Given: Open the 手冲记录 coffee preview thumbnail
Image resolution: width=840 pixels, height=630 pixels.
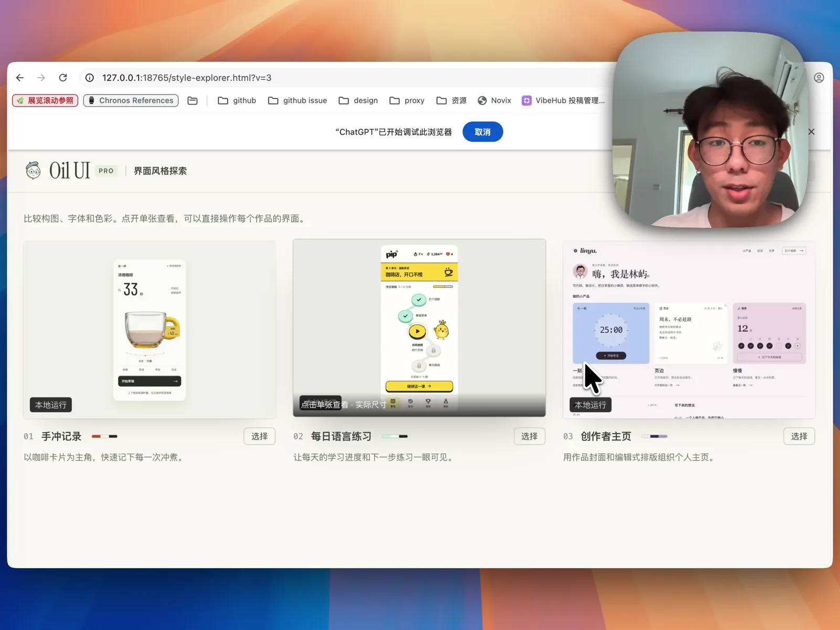Looking at the screenshot, I should coord(150,330).
